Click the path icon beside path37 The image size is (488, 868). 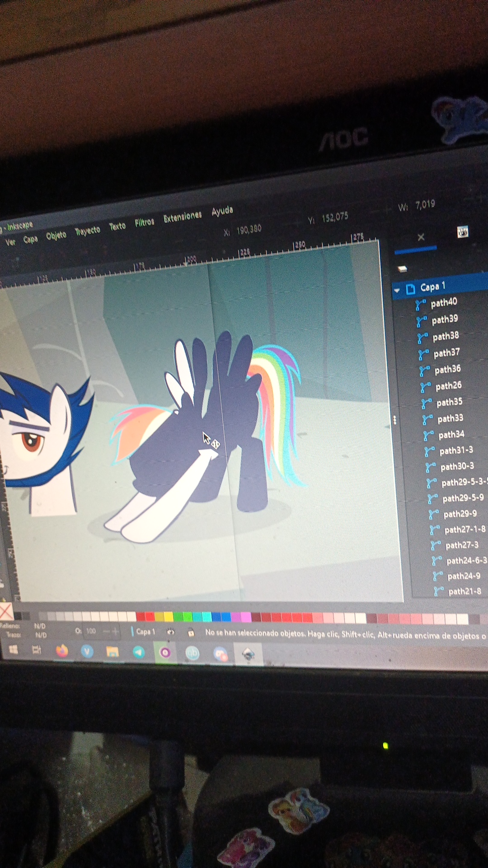pyautogui.click(x=423, y=354)
